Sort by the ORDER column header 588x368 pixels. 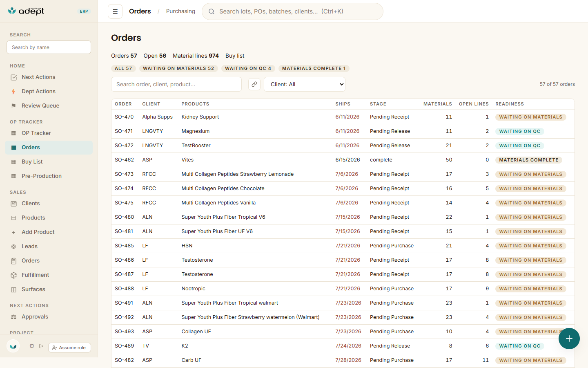(x=123, y=104)
